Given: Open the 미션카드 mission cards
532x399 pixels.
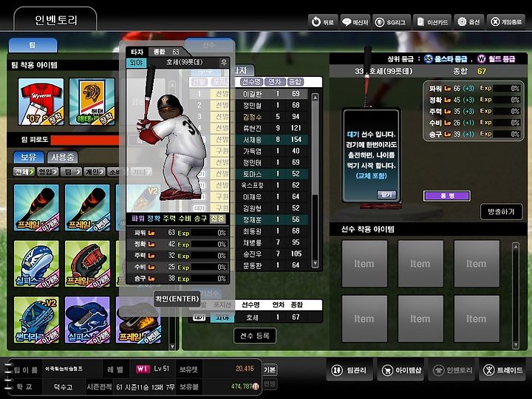Looking at the screenshot, I should [x=432, y=22].
